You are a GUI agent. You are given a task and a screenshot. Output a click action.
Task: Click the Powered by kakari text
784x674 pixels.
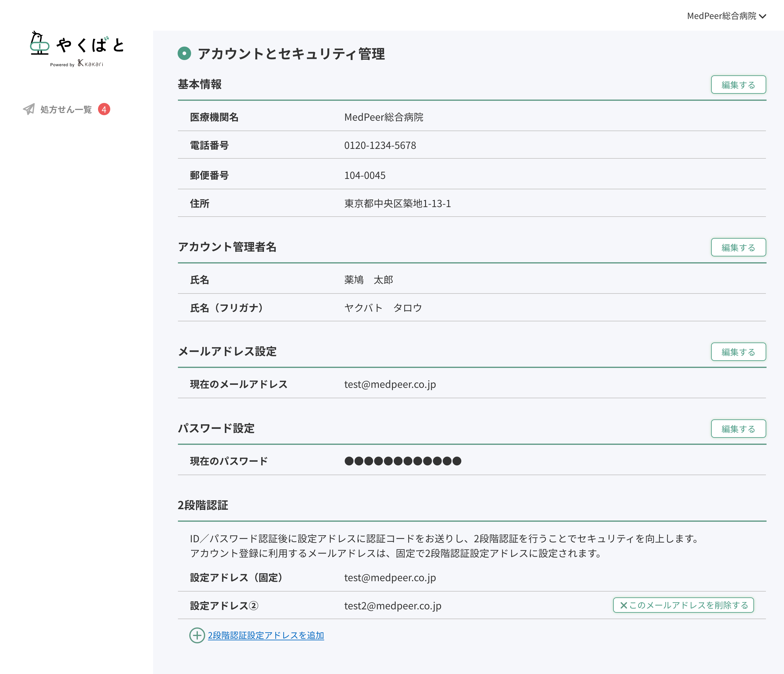point(77,64)
